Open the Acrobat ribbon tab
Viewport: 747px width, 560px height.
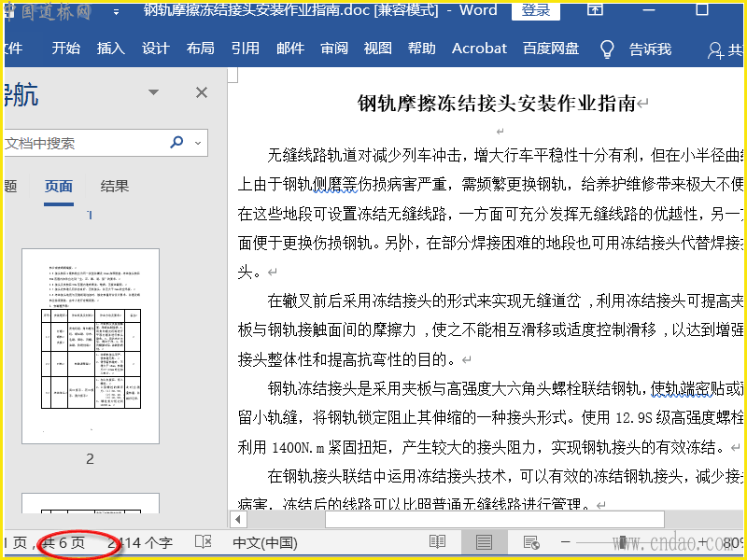click(x=479, y=49)
